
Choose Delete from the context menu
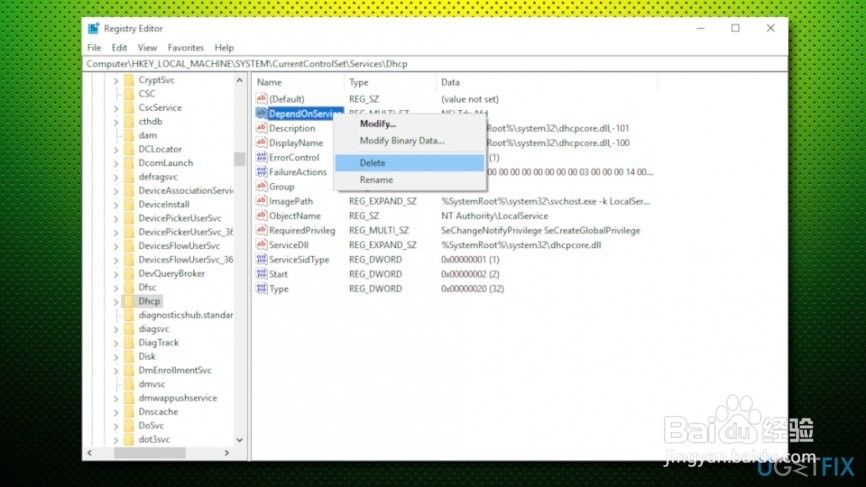(409, 163)
